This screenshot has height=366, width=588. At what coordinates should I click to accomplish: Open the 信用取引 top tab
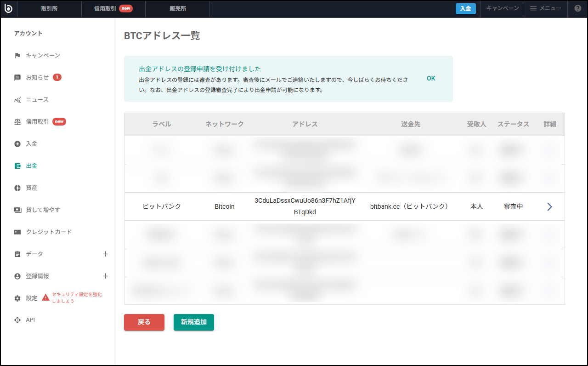pyautogui.click(x=113, y=9)
